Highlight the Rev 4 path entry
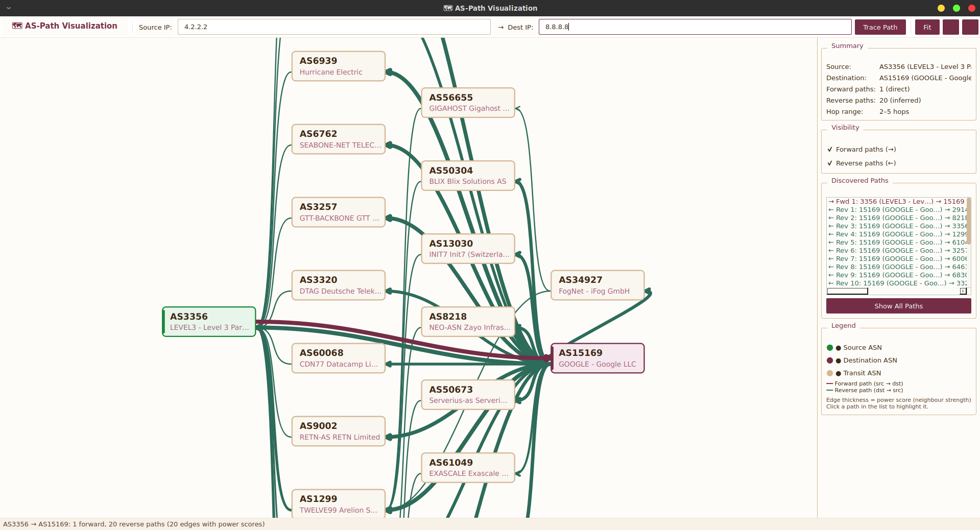The width and height of the screenshot is (980, 530). pyautogui.click(x=896, y=234)
